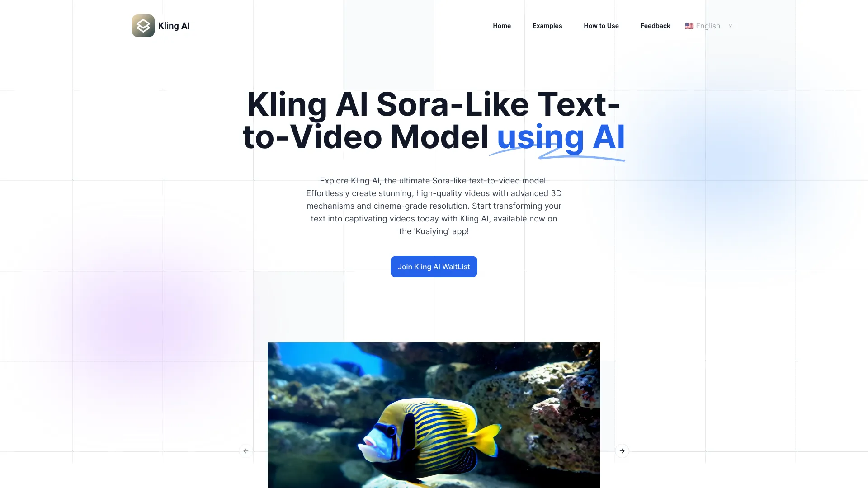Click the Join Kling AI WaitList button
Screen dimensions: 868x488
[434, 266]
